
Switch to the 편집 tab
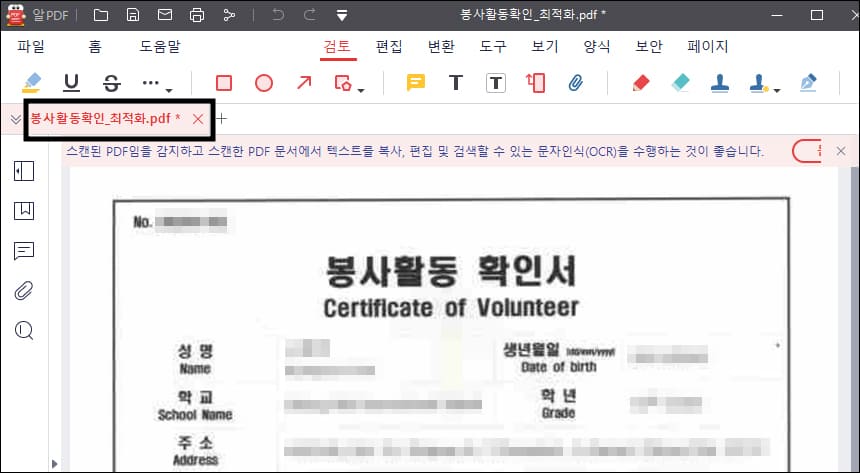pos(389,47)
